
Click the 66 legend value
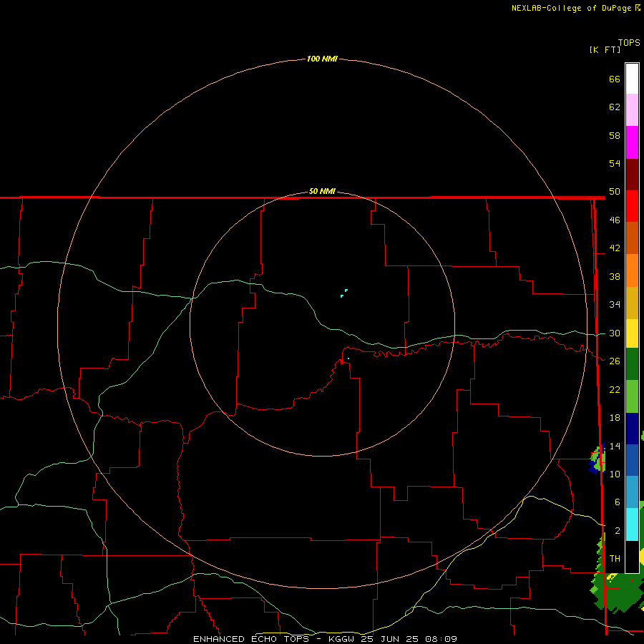[x=615, y=79]
